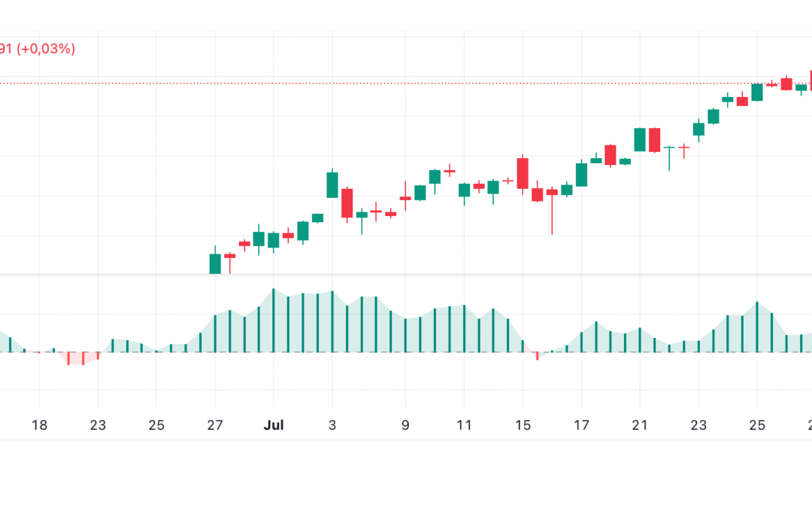Click the 18 date label on time axis
This screenshot has height=508, width=812.
(40, 426)
